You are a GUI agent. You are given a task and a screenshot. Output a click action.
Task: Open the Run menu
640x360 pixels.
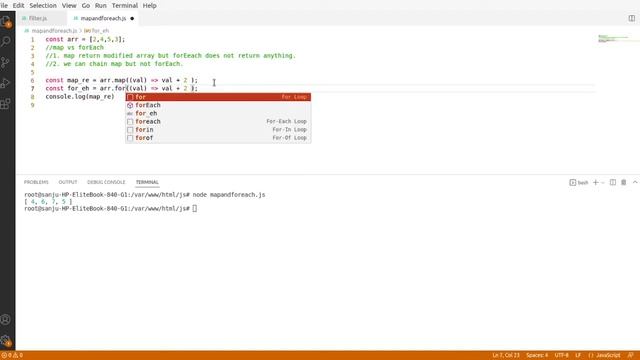pyautogui.click(x=100, y=5)
